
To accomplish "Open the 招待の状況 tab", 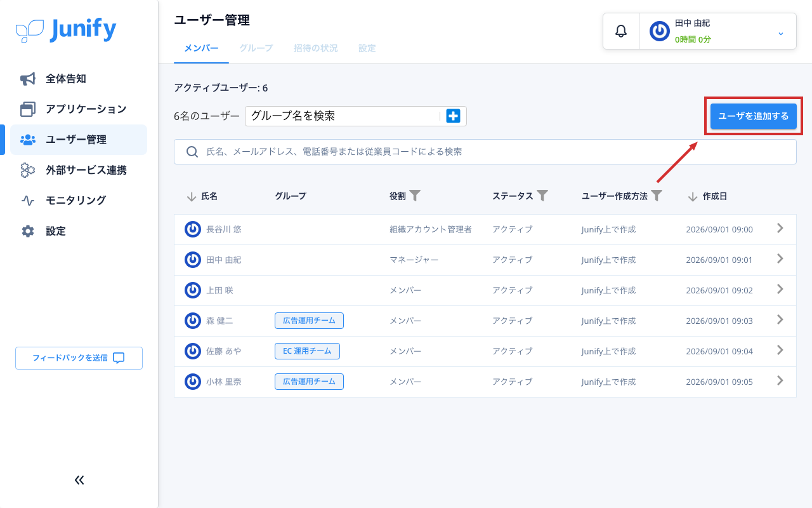I will click(315, 48).
